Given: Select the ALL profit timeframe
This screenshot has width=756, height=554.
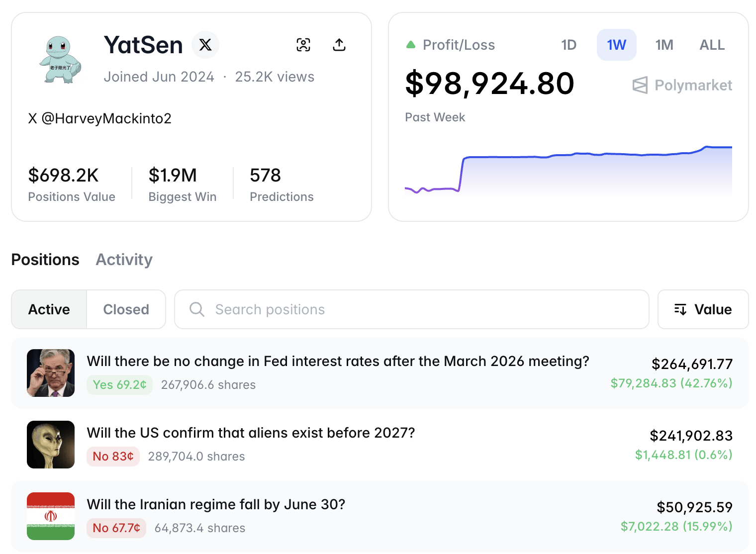Looking at the screenshot, I should pos(712,45).
